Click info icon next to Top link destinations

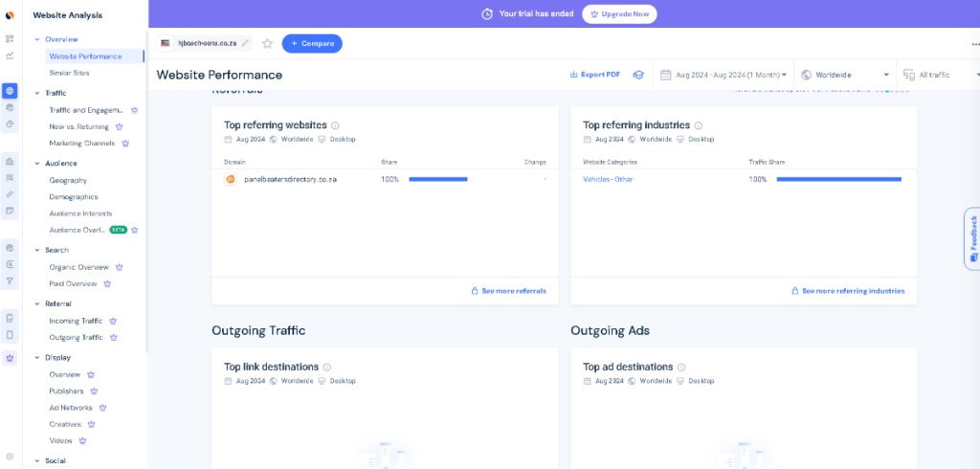(327, 368)
